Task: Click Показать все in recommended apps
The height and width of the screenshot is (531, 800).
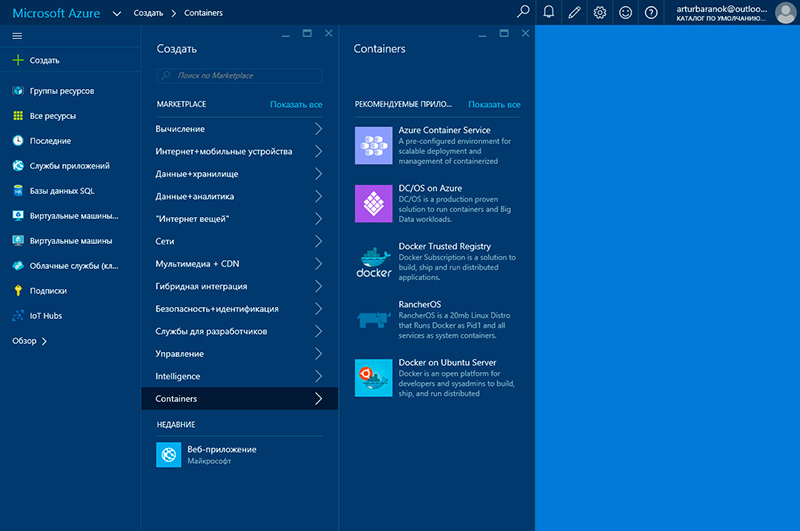Action: [x=494, y=105]
